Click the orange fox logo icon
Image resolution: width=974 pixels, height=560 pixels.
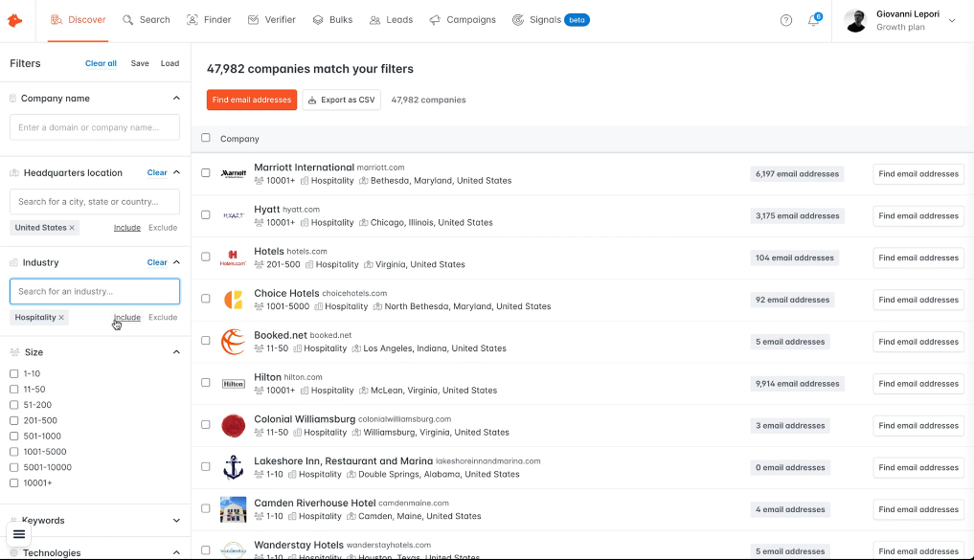15,20
